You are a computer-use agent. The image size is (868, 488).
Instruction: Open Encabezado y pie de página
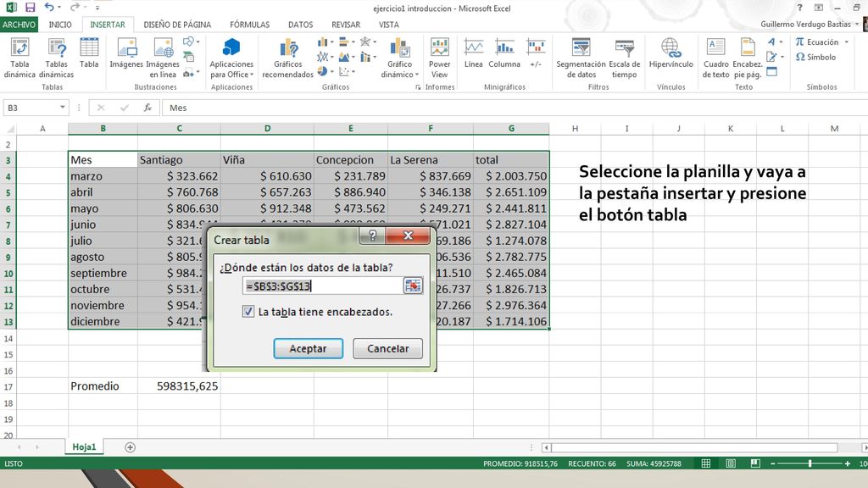(x=748, y=58)
